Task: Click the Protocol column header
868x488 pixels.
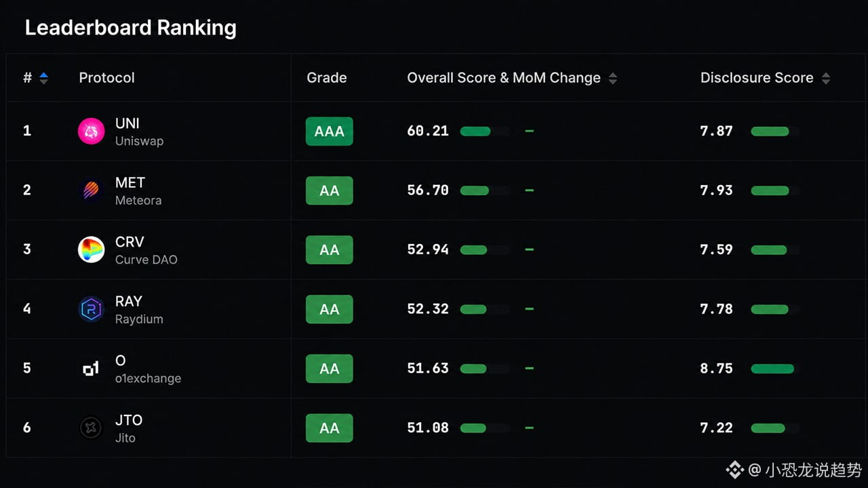Action: click(x=106, y=78)
